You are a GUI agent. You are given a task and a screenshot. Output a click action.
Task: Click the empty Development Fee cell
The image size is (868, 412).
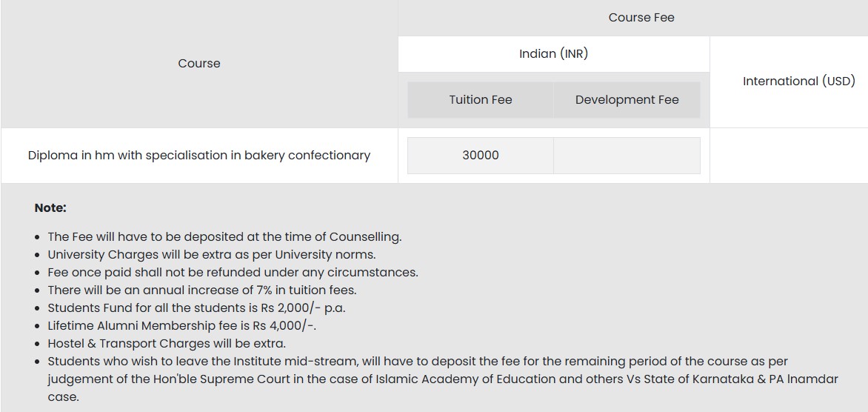click(627, 156)
